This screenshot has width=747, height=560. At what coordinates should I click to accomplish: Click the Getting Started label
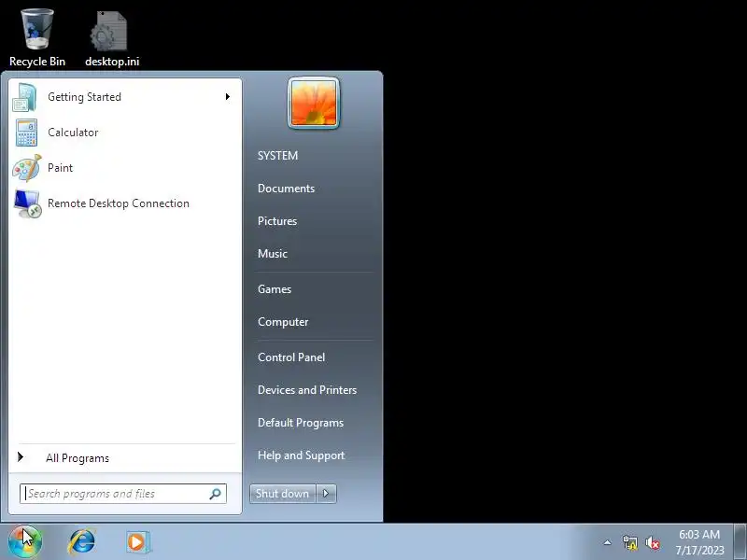(x=84, y=97)
